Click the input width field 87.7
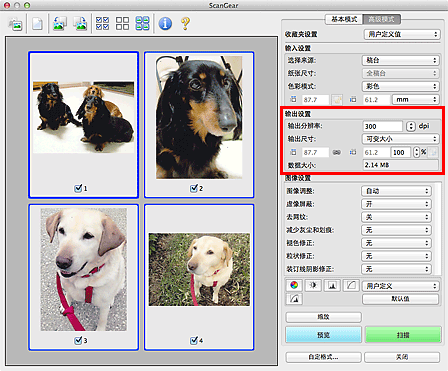 pos(315,99)
